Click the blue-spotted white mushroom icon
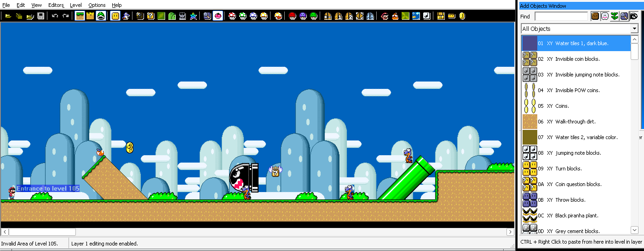Screen dimensions: 644x251 tap(253, 16)
